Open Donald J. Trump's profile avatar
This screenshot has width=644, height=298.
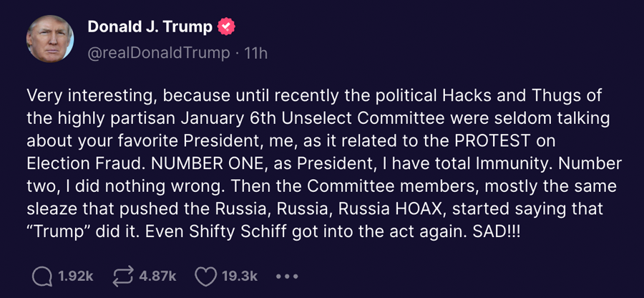pos(50,39)
